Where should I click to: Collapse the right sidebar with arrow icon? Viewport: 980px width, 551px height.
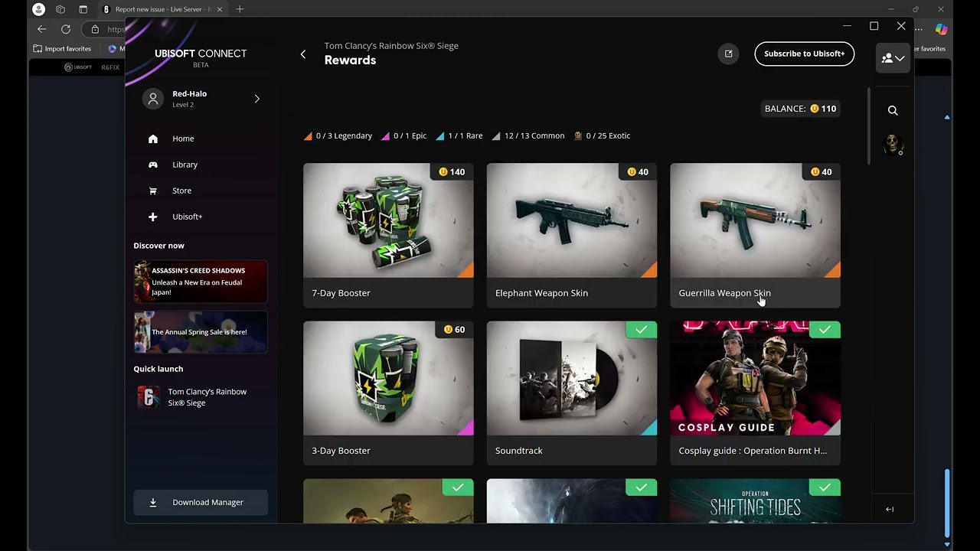pyautogui.click(x=890, y=509)
